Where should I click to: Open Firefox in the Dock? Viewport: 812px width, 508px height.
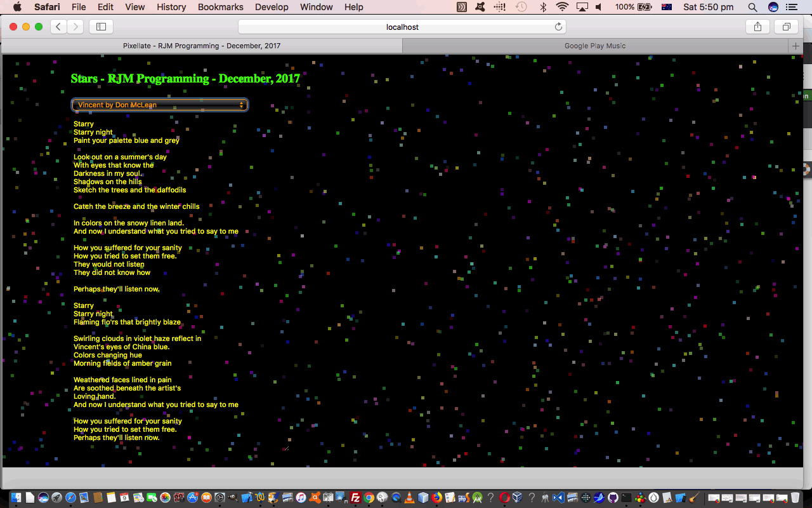[437, 497]
